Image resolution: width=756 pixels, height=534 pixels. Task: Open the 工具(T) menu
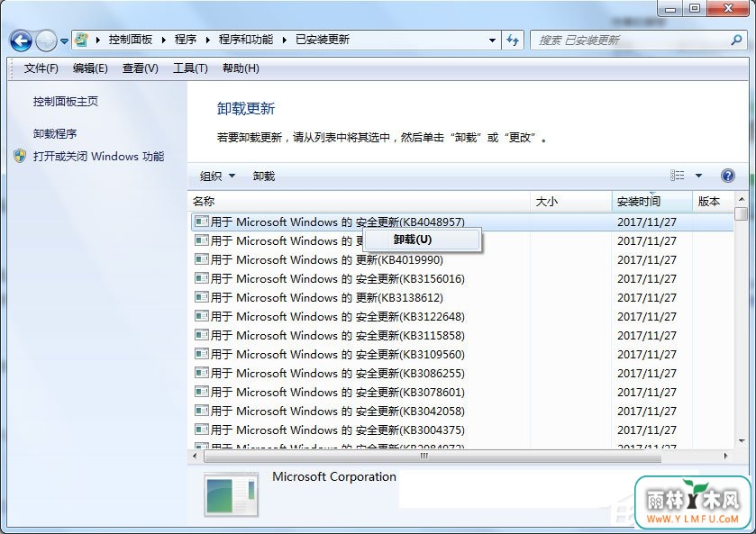tap(190, 68)
